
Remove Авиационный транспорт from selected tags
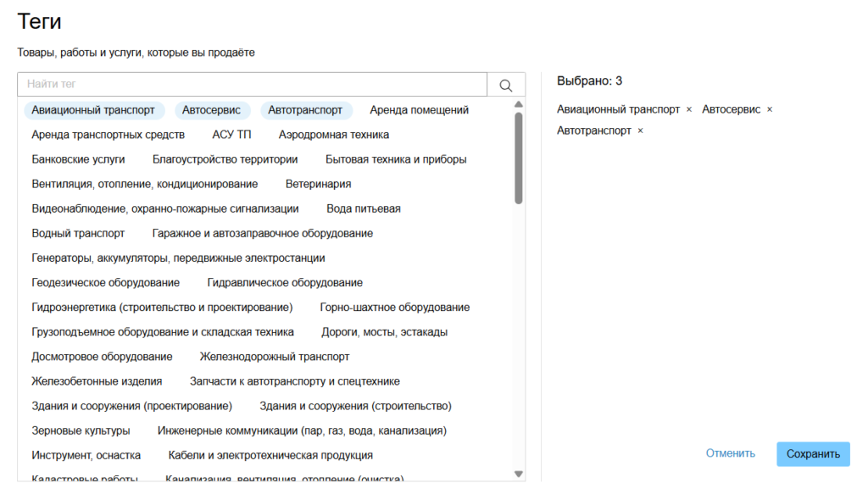[x=689, y=109]
